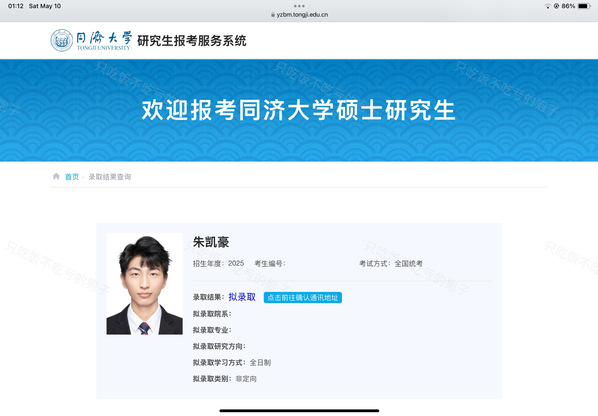598x416 pixels.
Task: Open the 首页 breadcrumb link
Action: click(x=72, y=177)
